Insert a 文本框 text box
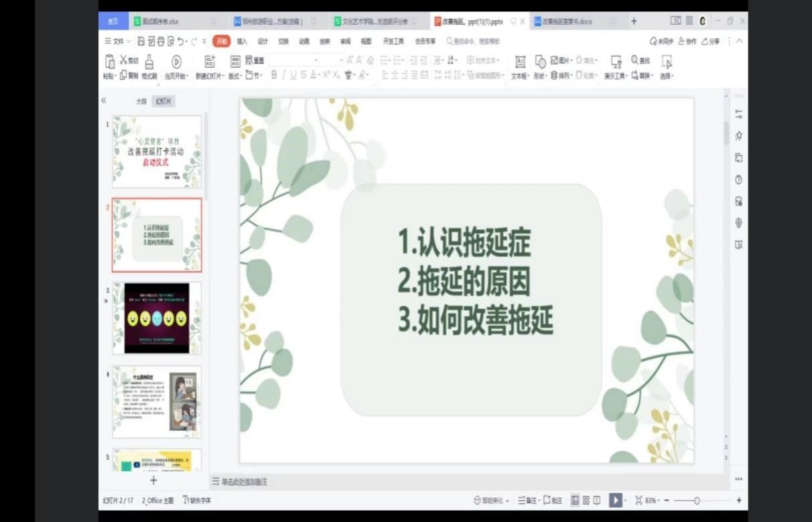 tap(520, 62)
